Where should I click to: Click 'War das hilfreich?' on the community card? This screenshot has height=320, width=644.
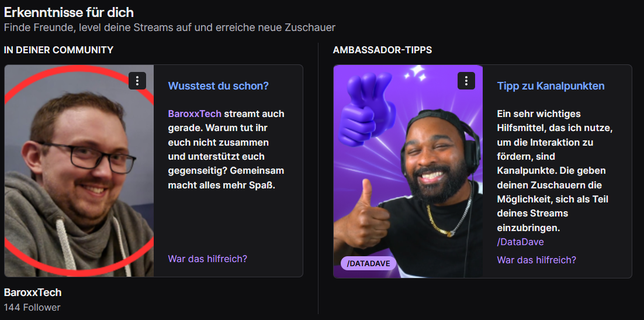click(x=207, y=259)
